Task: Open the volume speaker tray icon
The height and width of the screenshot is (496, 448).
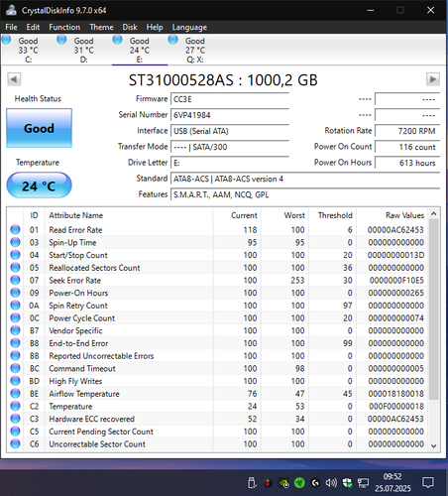Action: [331, 483]
